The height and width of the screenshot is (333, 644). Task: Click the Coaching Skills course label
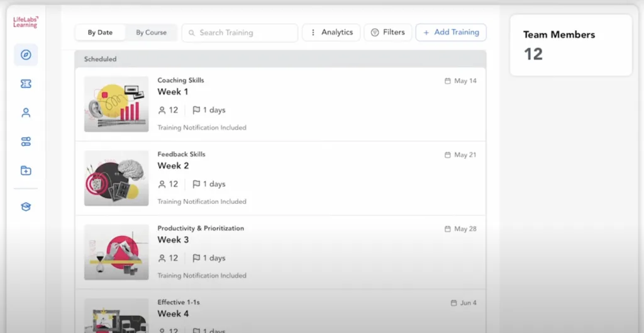pyautogui.click(x=180, y=80)
